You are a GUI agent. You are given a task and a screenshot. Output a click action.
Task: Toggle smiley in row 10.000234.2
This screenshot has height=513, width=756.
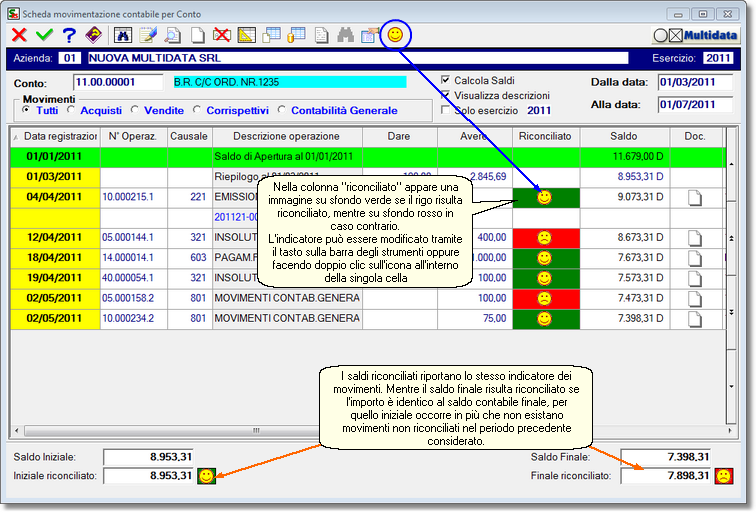(544, 319)
